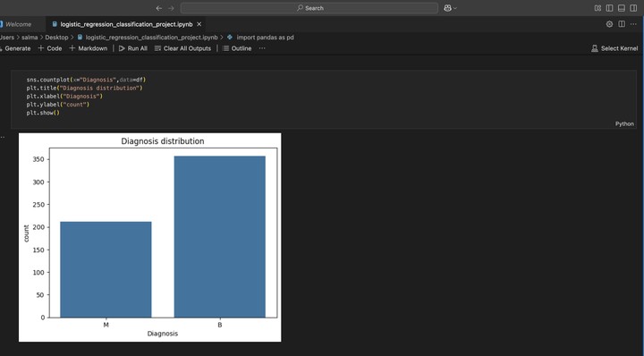Toggle the primary side bar
This screenshot has height=356, width=644.
point(609,8)
